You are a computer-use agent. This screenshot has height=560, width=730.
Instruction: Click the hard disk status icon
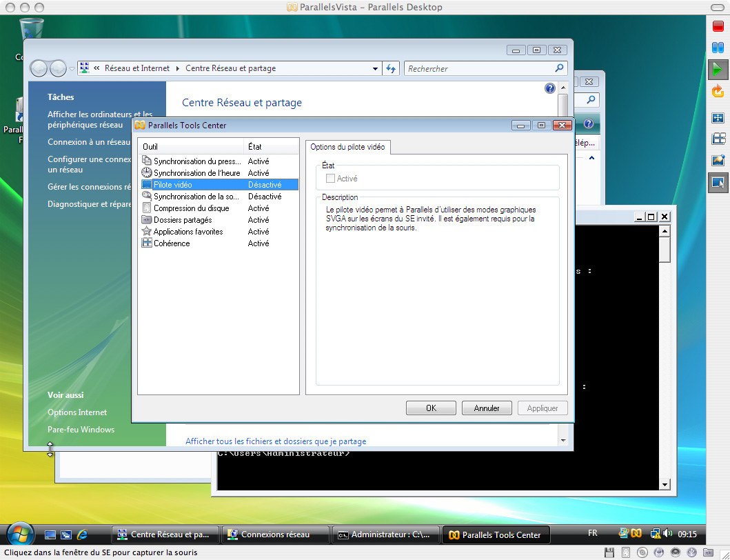pos(626,552)
